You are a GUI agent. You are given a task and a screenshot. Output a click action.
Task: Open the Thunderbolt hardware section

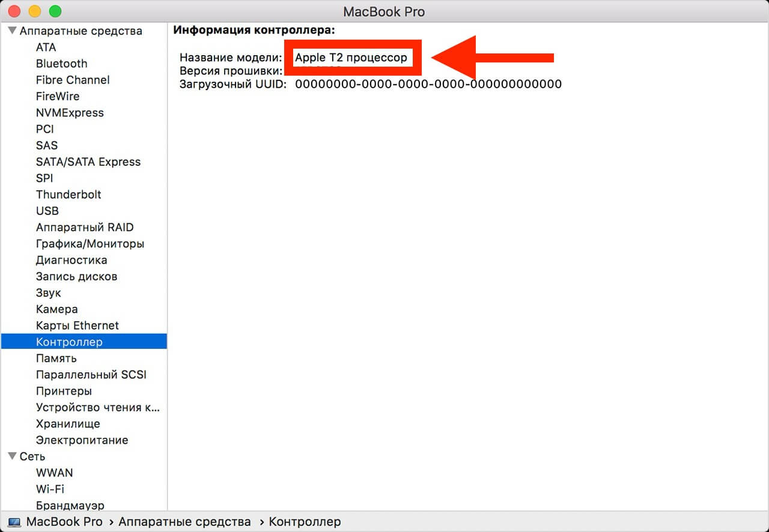point(68,195)
